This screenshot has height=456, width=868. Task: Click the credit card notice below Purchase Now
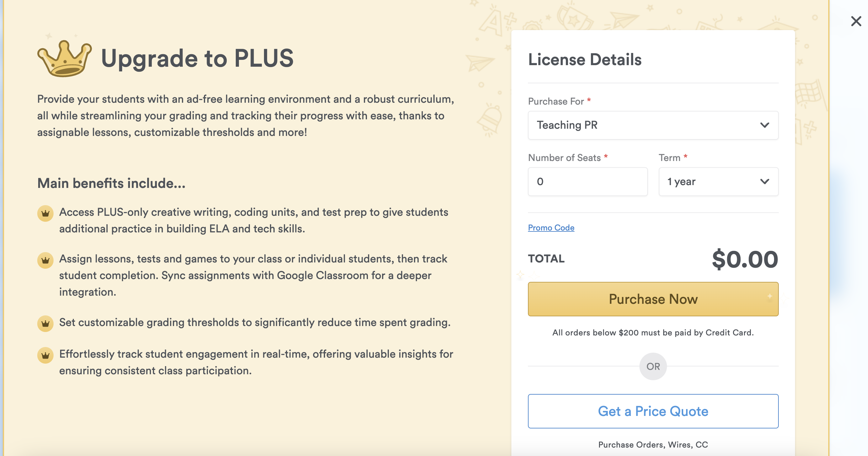coord(653,333)
